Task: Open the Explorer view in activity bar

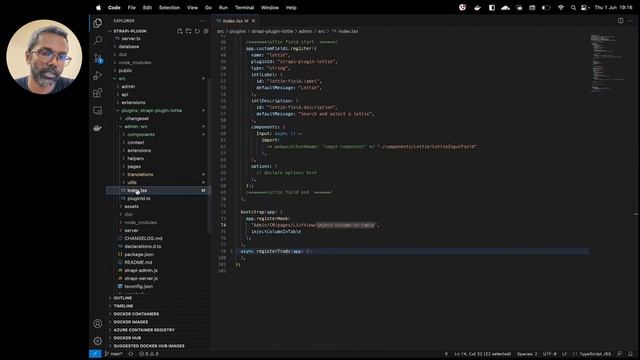Action: click(98, 23)
